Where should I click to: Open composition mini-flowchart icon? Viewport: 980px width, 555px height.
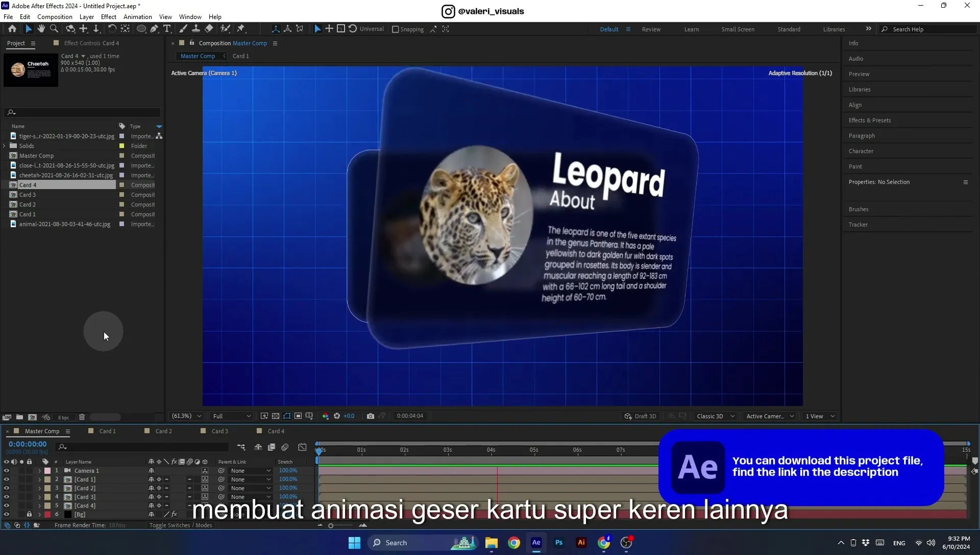coord(241,447)
